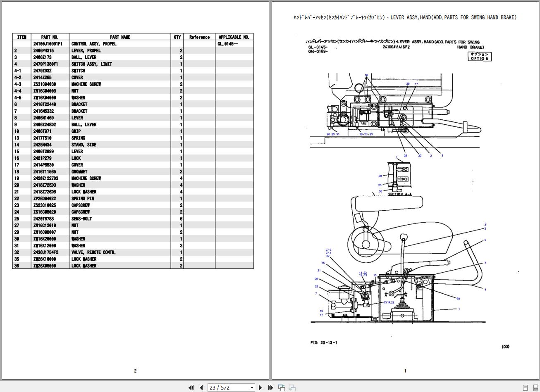This screenshot has width=540, height=392.
Task: Click the greyed go forward view icon
Action: pyautogui.click(x=292, y=387)
